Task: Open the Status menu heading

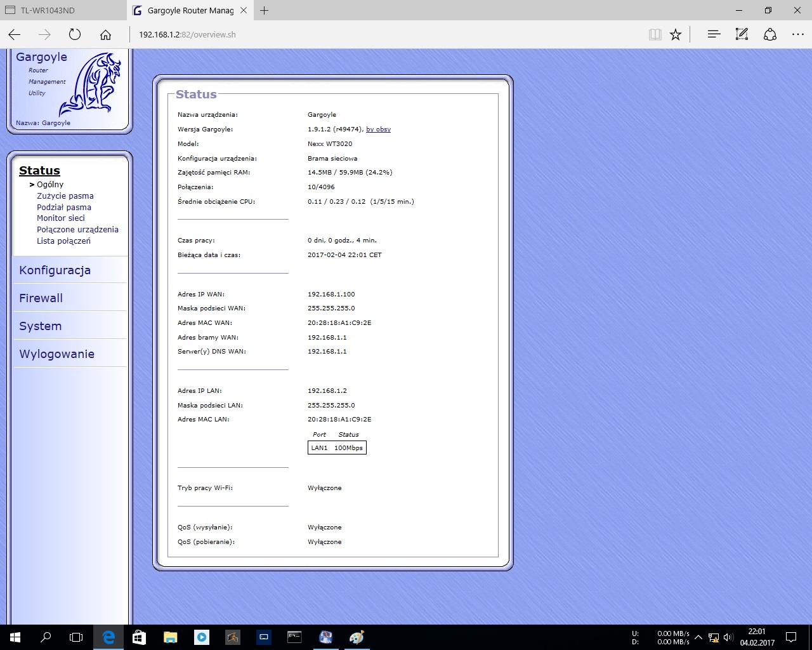Action: [39, 170]
